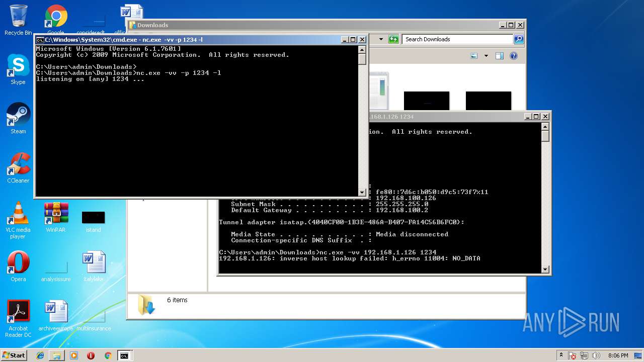644x362 pixels.
Task: Open the system menu icon of the listening cmd window
Action: [40, 40]
